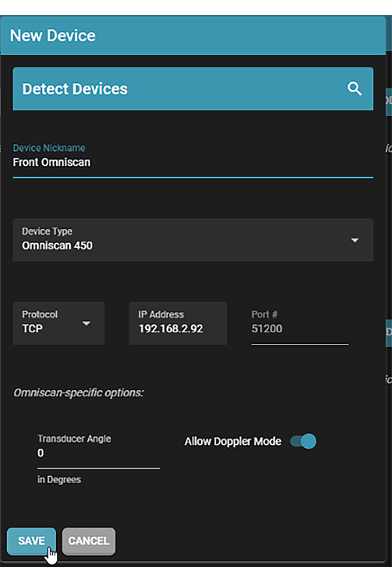Focus the Device Nickname field containing Front Omniscan

(x=193, y=161)
